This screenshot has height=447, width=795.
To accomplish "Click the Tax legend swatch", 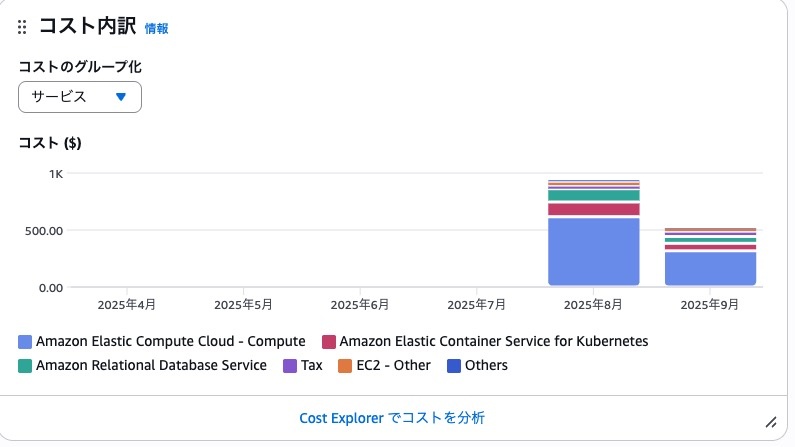I will 290,366.
